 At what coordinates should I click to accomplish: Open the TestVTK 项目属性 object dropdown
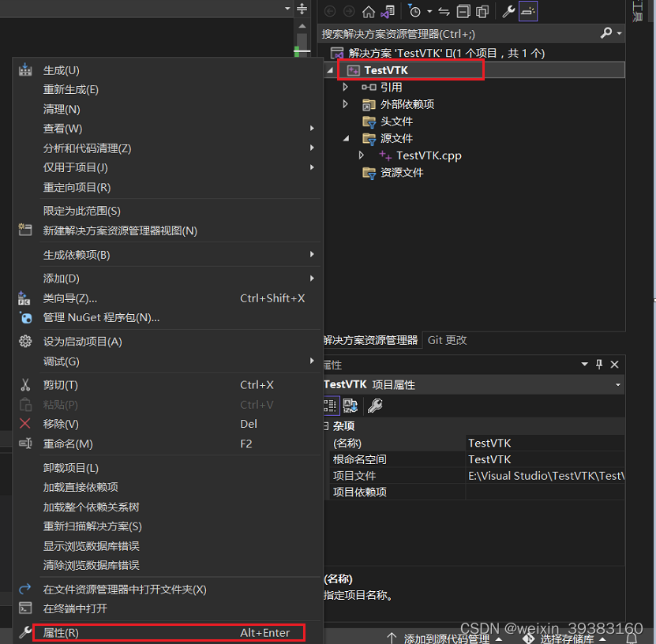pyautogui.click(x=618, y=384)
